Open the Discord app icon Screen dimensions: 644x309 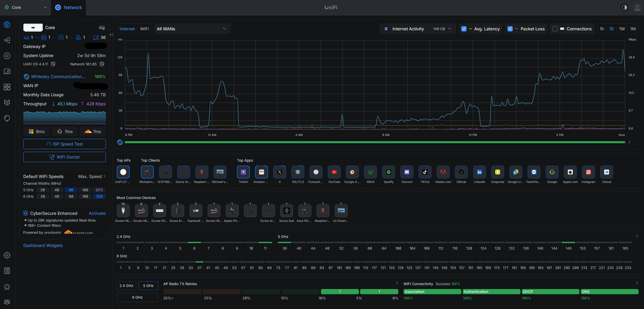point(407,172)
